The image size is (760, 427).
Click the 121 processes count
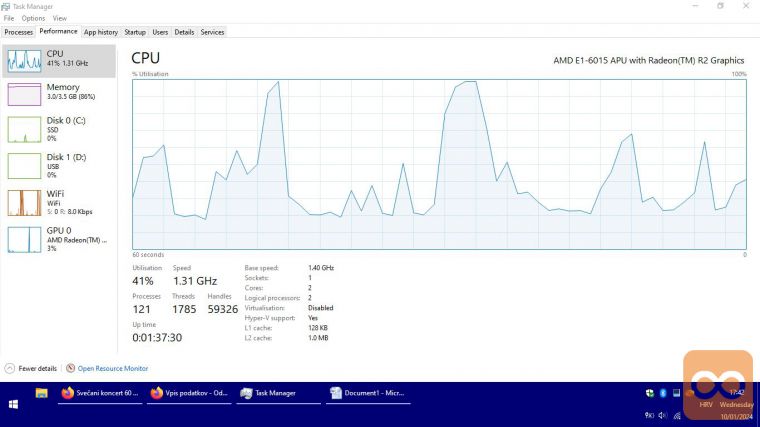(141, 309)
